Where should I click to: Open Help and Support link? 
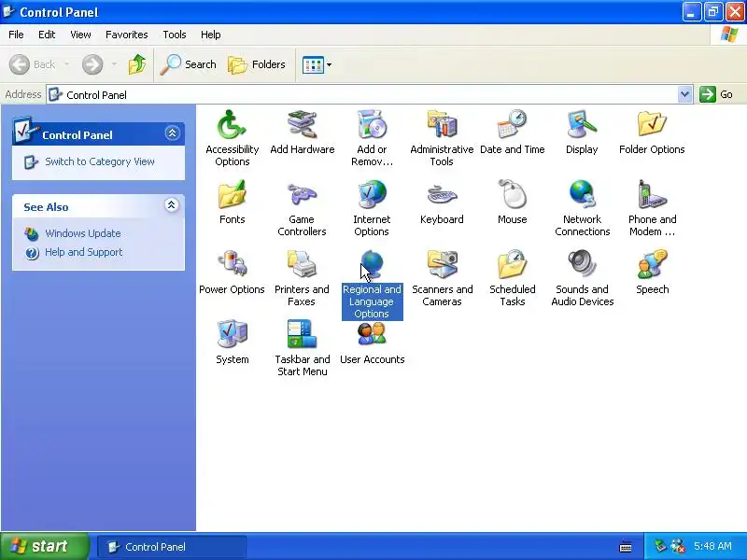click(x=83, y=252)
